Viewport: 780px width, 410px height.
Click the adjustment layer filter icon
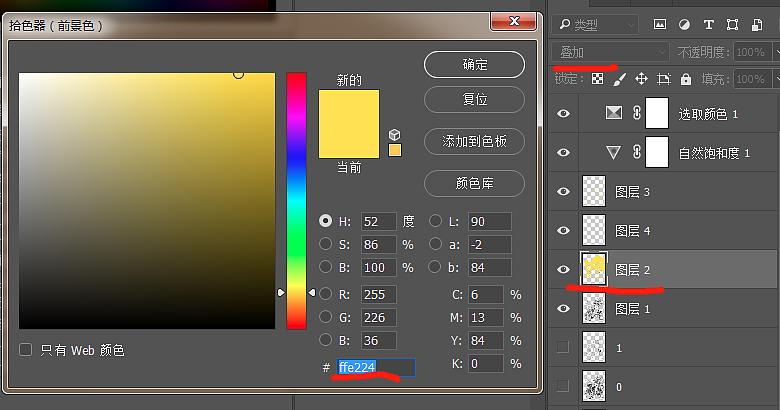pos(684,24)
